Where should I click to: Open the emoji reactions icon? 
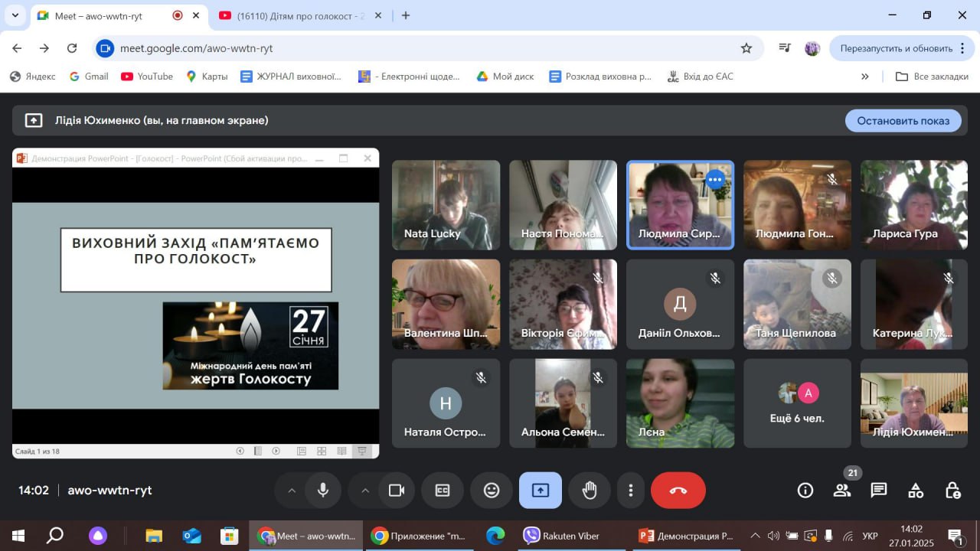click(x=492, y=491)
